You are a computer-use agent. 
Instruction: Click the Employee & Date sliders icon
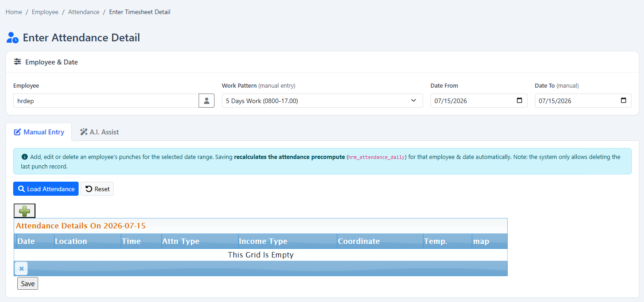tap(17, 62)
